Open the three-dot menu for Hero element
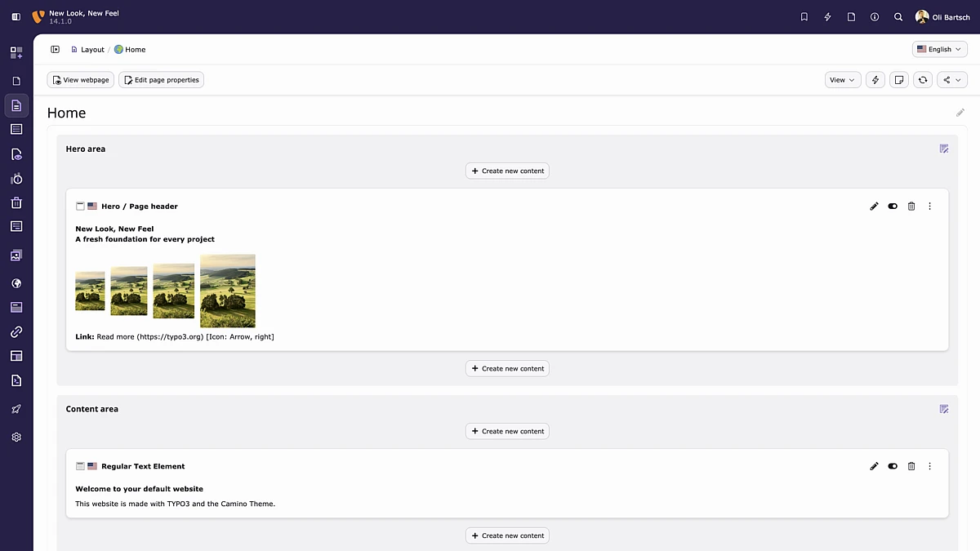Screen dimensions: 980x551 (929, 207)
